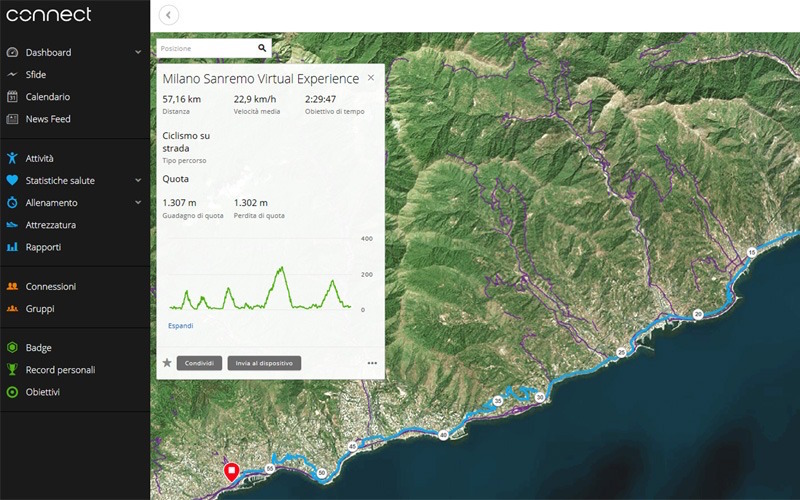Click the Dashboard gauge icon

[x=12, y=53]
